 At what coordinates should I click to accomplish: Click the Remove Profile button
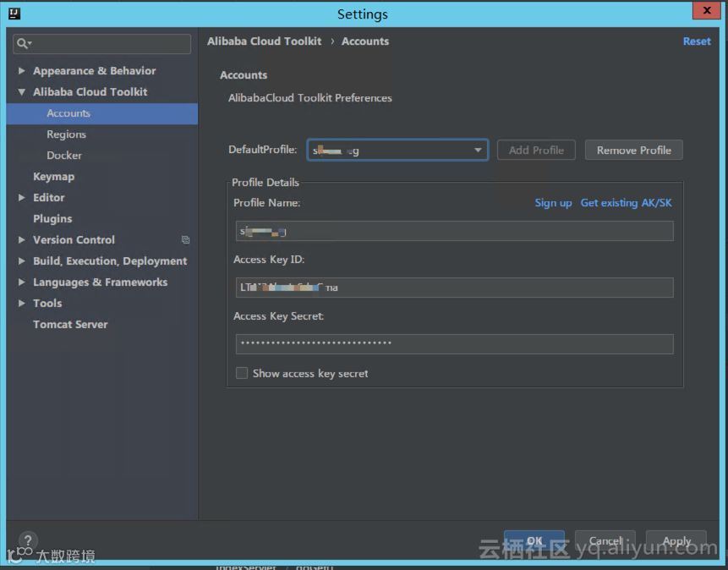634,150
